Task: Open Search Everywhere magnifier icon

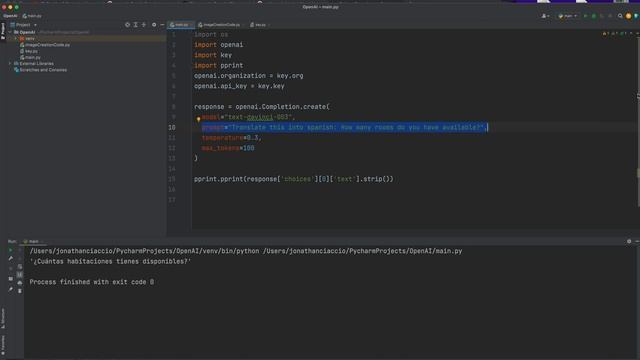Action: pos(620,16)
